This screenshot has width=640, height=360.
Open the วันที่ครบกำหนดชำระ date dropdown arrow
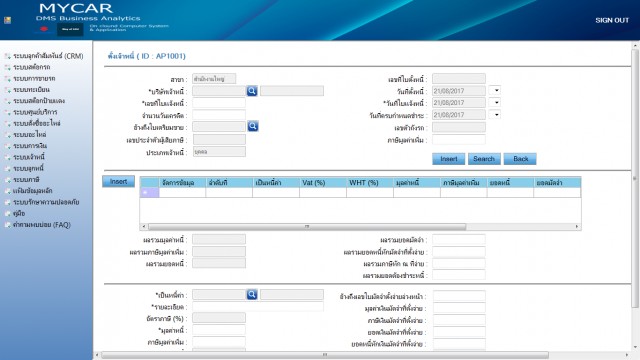pos(495,115)
